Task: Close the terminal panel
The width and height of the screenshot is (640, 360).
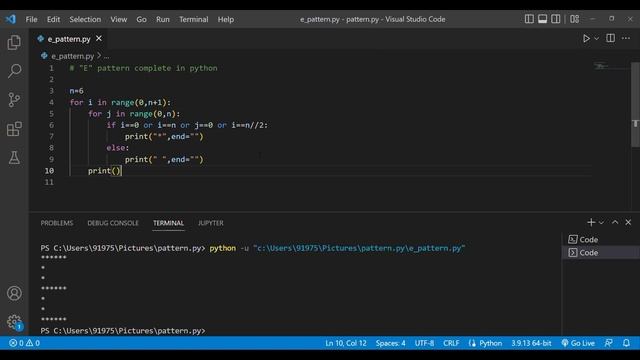Action: click(628, 222)
